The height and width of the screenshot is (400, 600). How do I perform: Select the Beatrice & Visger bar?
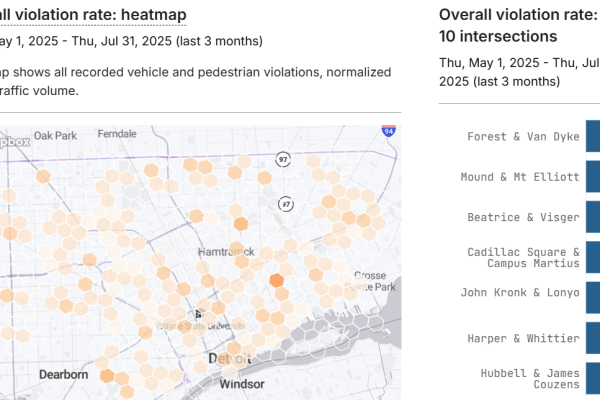[593, 217]
